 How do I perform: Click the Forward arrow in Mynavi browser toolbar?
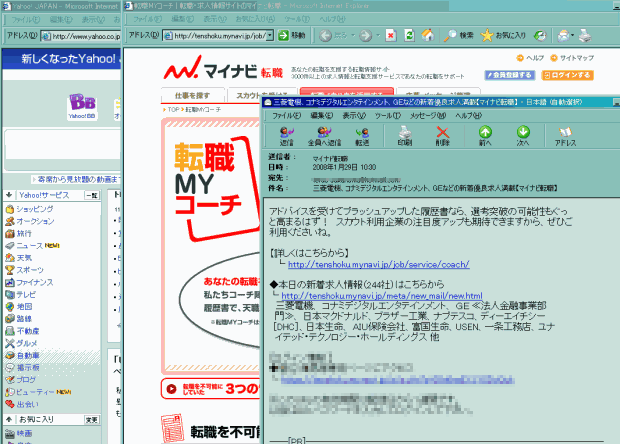click(365, 36)
